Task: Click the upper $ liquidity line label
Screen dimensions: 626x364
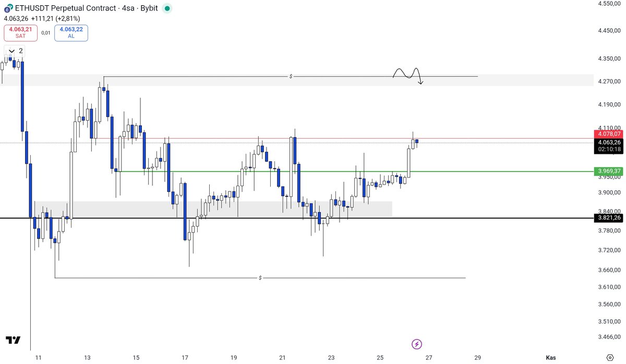Action: (x=291, y=77)
